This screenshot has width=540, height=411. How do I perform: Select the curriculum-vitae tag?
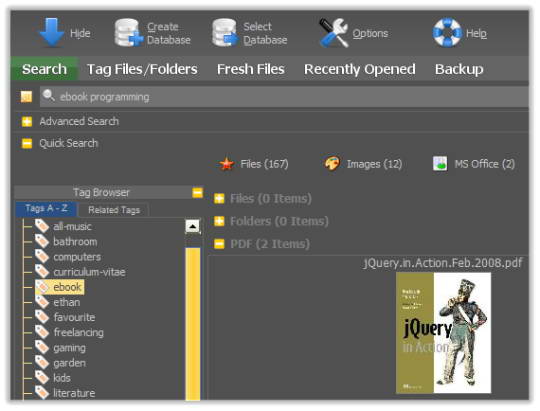pos(89,272)
